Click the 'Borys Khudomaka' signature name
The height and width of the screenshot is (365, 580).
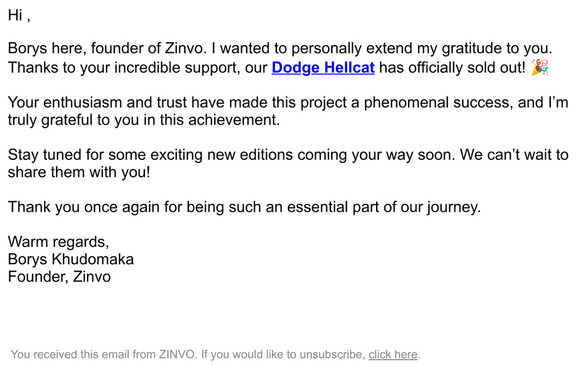[x=71, y=259]
